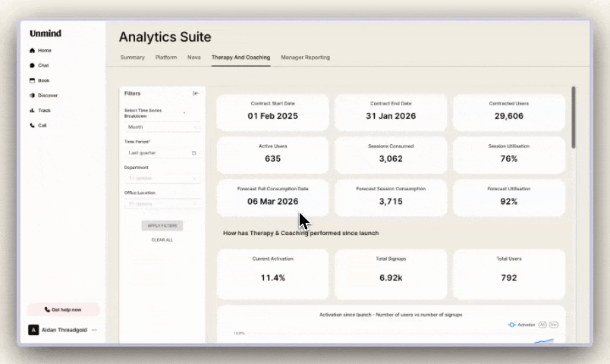Screen dimensions: 610x364
Task: Toggle the Activation series in chart legend
Action: [x=522, y=325]
